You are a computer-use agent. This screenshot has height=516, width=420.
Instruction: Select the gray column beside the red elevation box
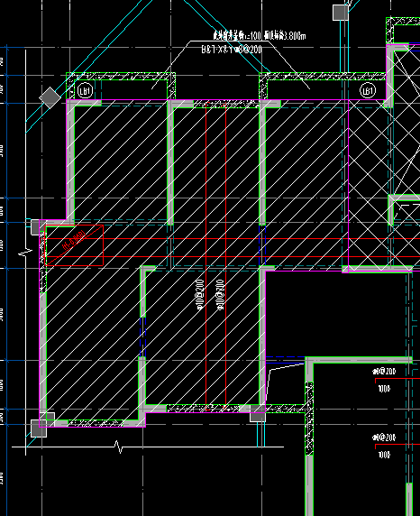(x=35, y=226)
